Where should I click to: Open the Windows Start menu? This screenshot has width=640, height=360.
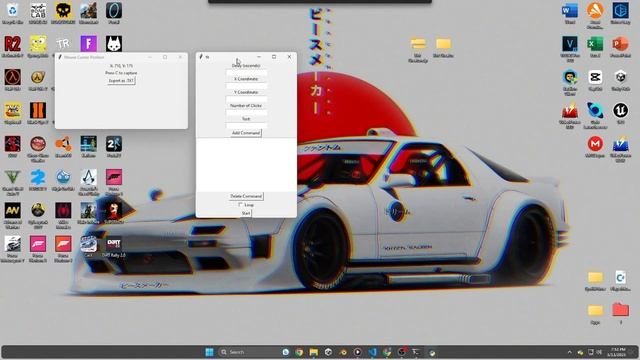(209, 352)
